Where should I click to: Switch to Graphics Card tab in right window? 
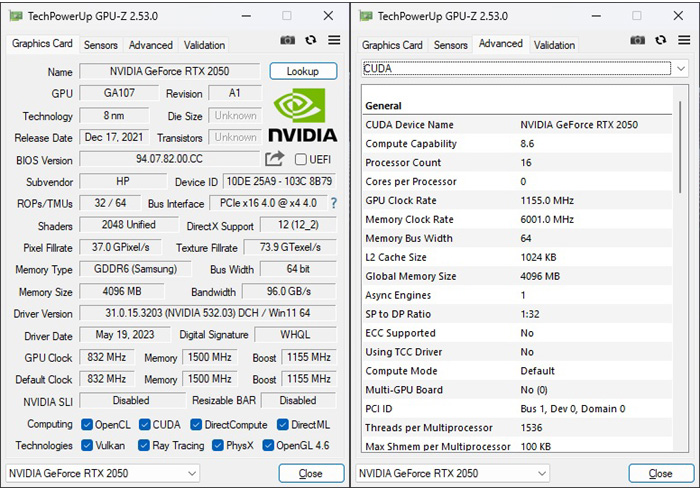392,45
